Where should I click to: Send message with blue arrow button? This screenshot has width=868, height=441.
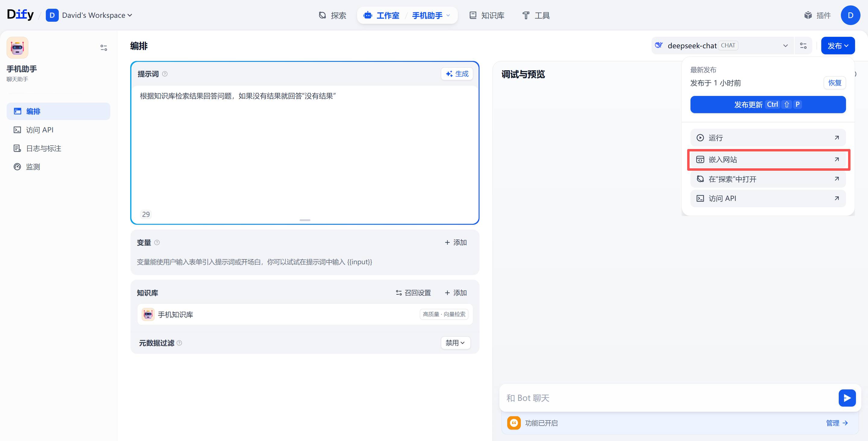pos(847,398)
